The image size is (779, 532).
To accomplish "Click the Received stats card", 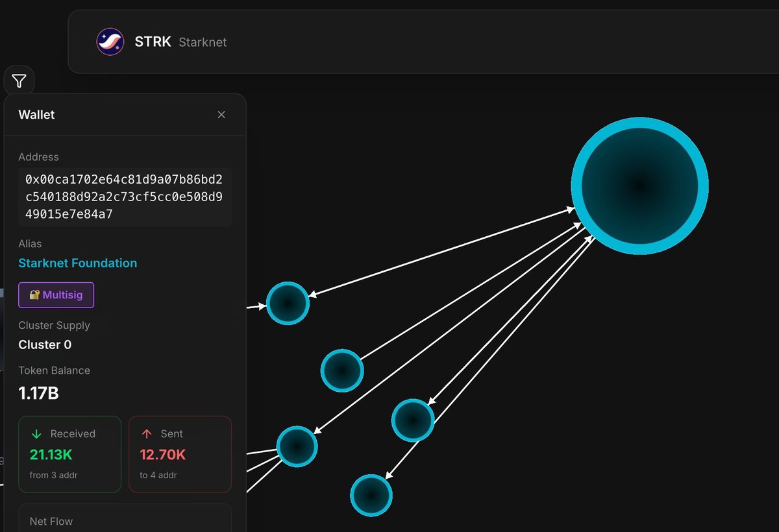I will pos(70,454).
